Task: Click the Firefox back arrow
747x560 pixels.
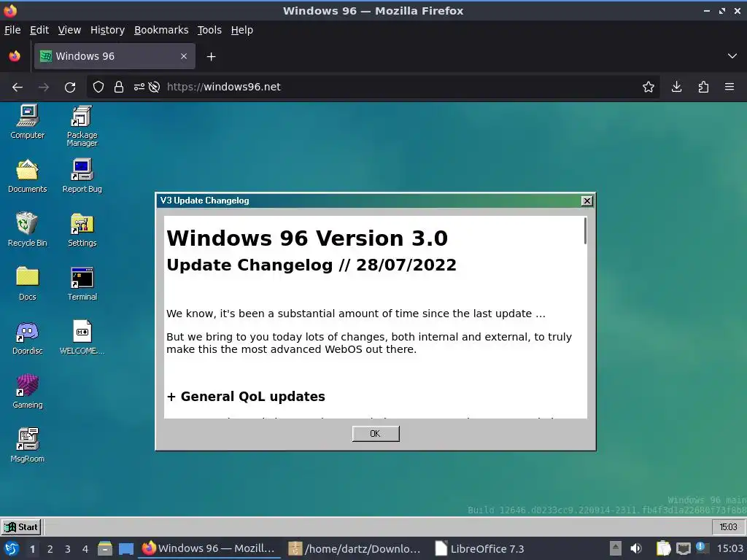Action: [x=18, y=87]
